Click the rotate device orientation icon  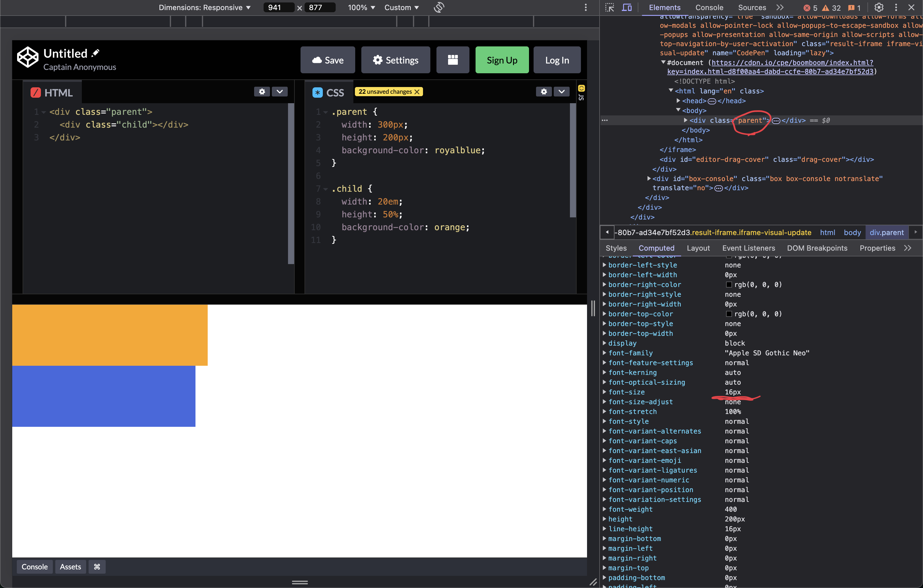pos(439,7)
